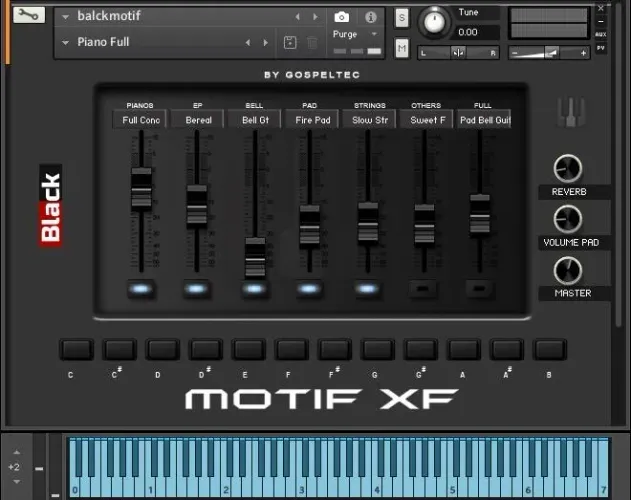Save the Piano Full snapshot

click(x=290, y=42)
